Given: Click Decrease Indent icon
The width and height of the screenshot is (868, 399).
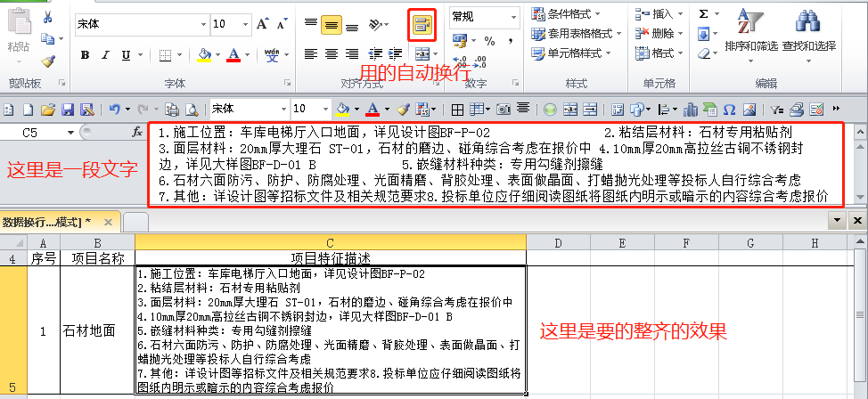Looking at the screenshot, I should coord(375,53).
